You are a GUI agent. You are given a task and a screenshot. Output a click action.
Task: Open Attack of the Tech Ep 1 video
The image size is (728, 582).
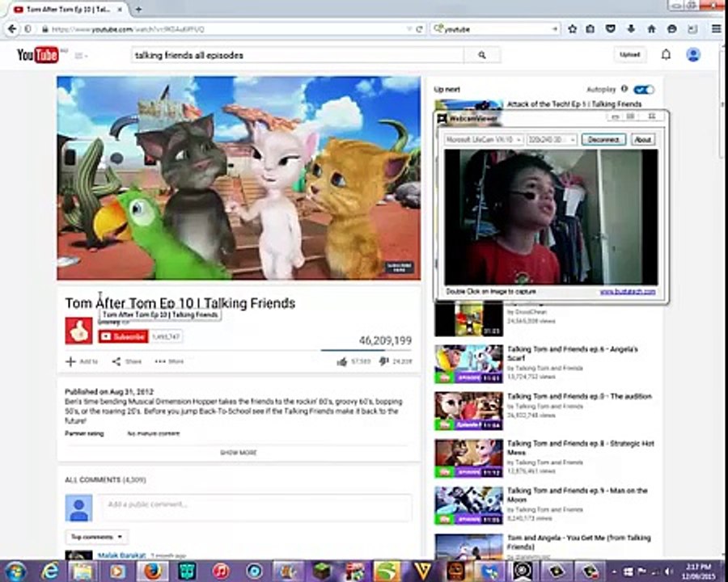(x=574, y=104)
